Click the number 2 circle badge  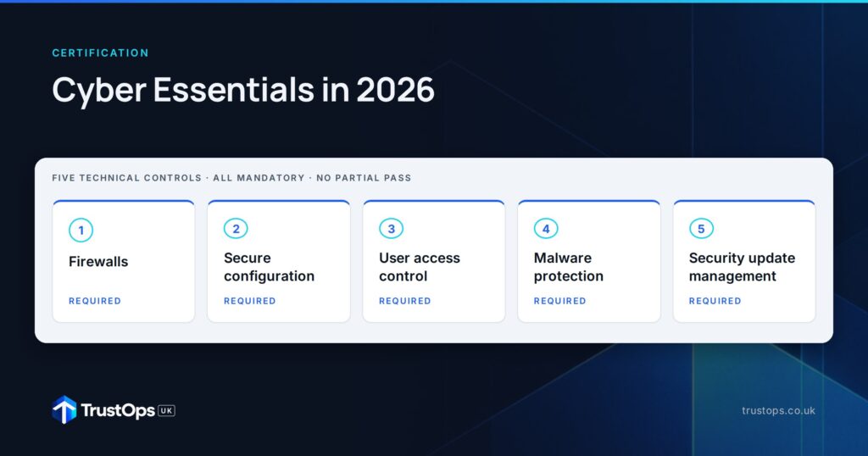click(236, 229)
